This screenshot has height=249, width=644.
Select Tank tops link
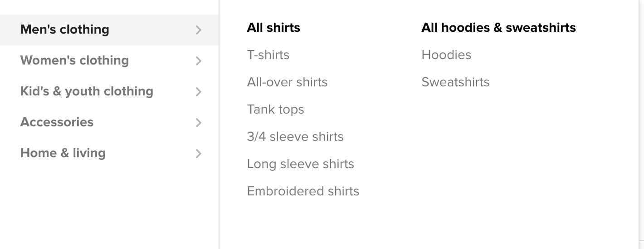[275, 110]
